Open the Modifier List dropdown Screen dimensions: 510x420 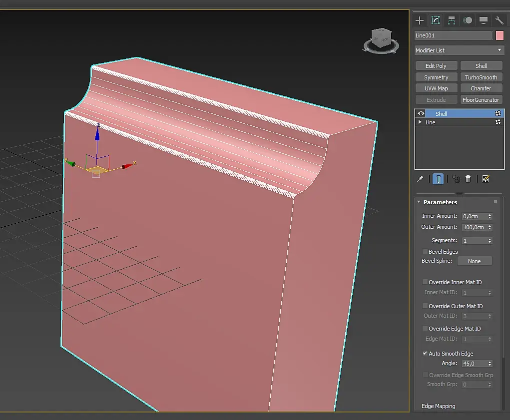pyautogui.click(x=459, y=50)
